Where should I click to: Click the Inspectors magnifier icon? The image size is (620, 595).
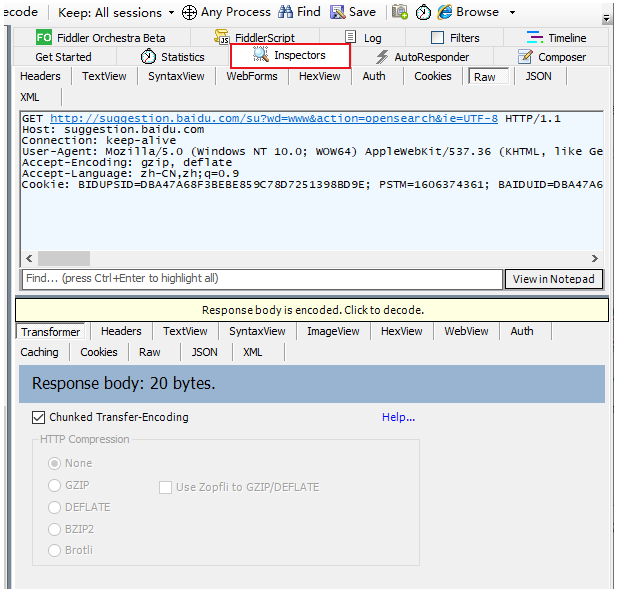pyautogui.click(x=261, y=54)
